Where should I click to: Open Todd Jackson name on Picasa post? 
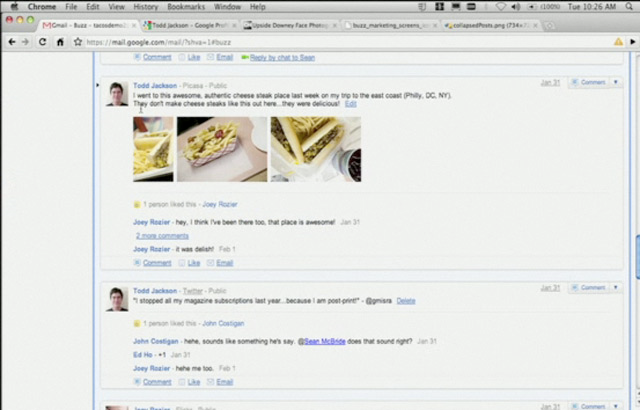(155, 86)
